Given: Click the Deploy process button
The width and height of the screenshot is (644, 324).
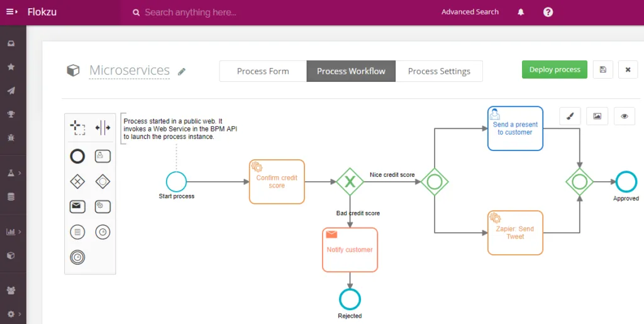Looking at the screenshot, I should tap(555, 69).
